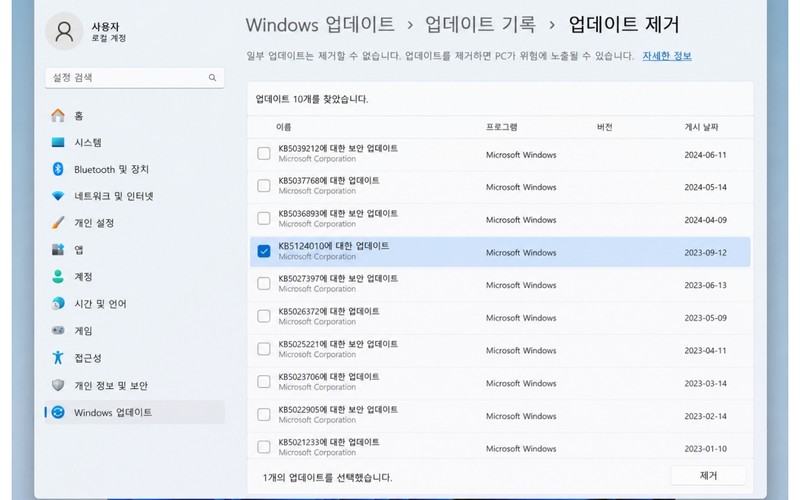Click the 설정 검색 search field
This screenshot has width=800, height=500.
(x=135, y=78)
